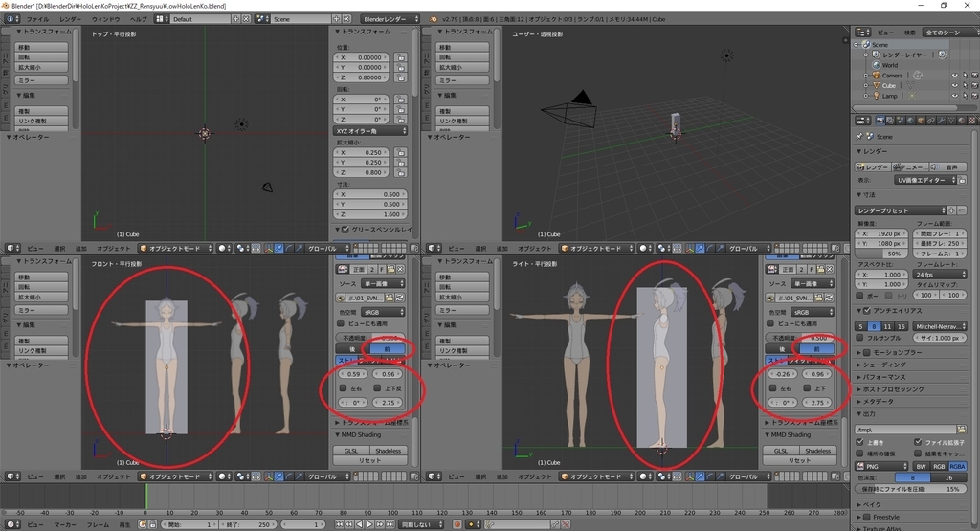Open the Object properties tab cube icon
Viewport: 980px width, 531px height.
pyautogui.click(x=921, y=121)
